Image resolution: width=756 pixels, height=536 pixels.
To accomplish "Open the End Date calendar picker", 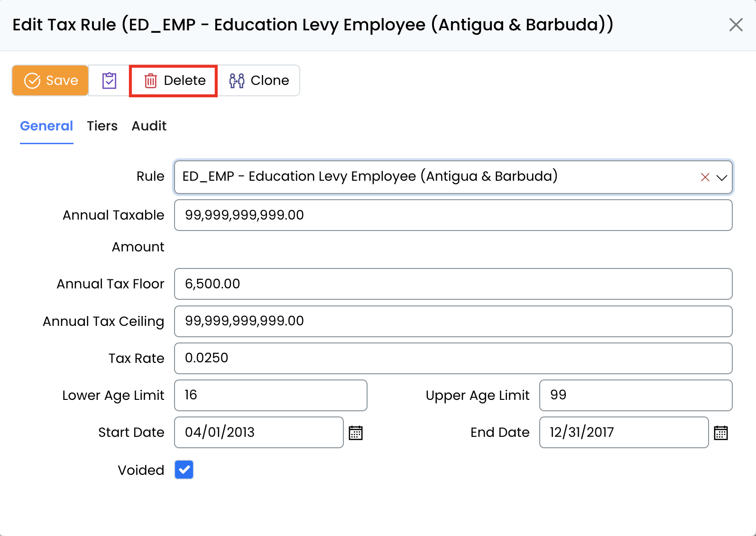I will [x=720, y=433].
